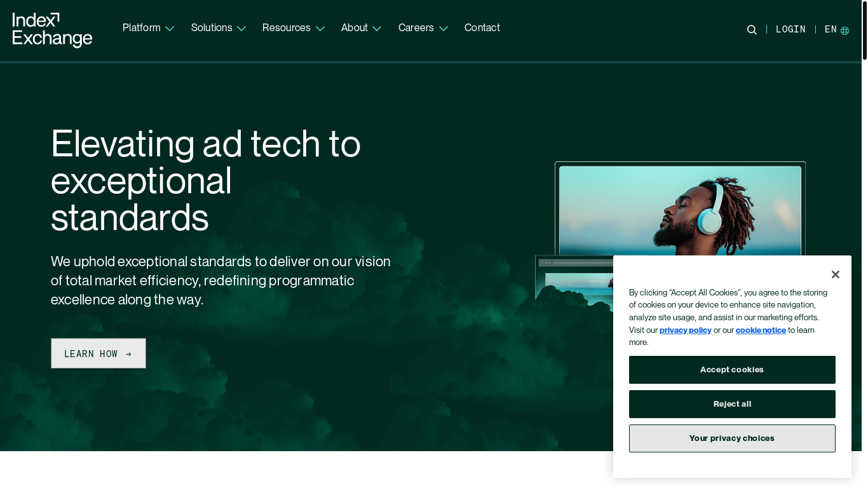Image resolution: width=868 pixels, height=488 pixels.
Task: Accept cookies in the consent dialog
Action: (x=732, y=370)
